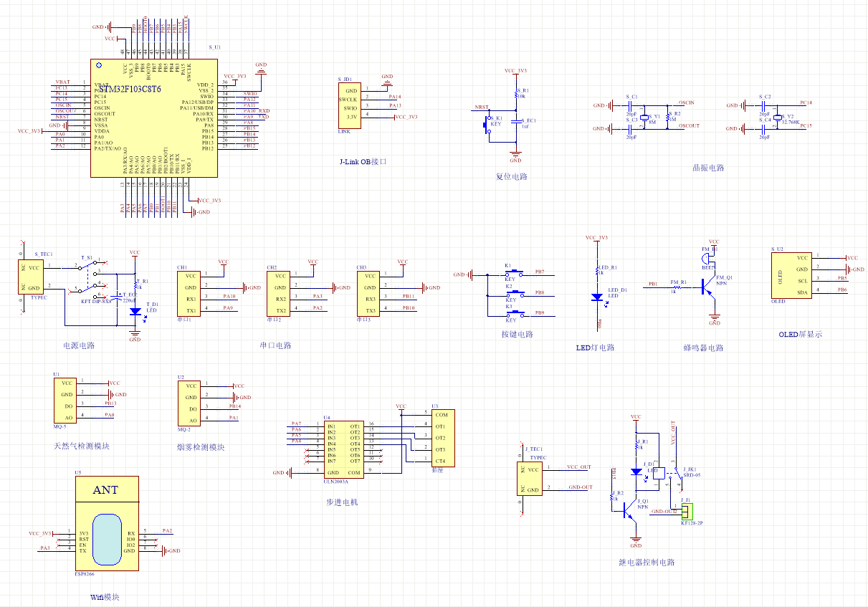
Task: Click the PA10 net label on CH1
Action: click(x=229, y=296)
